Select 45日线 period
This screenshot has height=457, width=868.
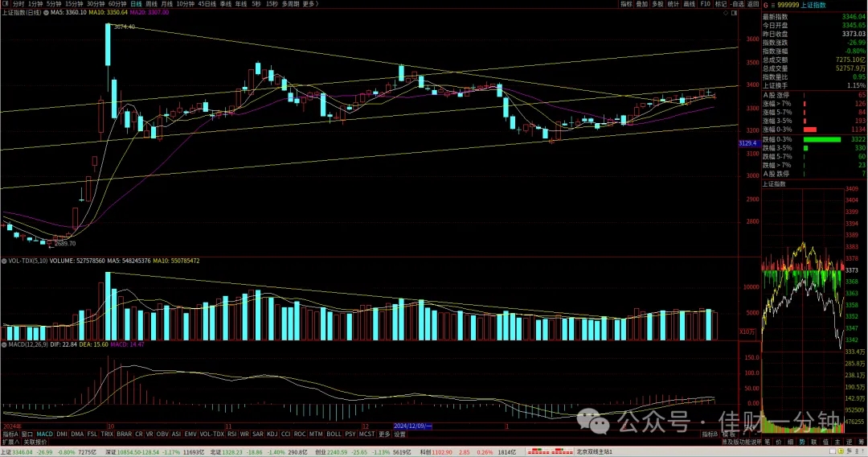click(207, 4)
